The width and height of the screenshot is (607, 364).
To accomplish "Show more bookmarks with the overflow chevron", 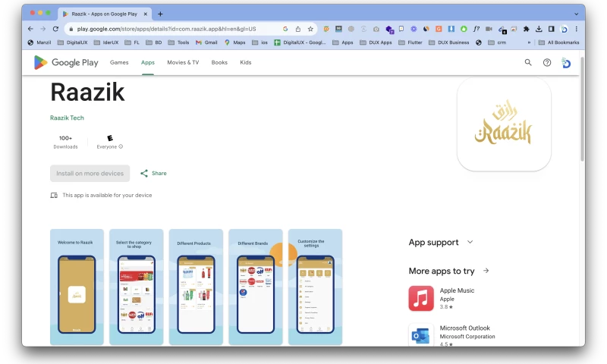I will coord(529,42).
